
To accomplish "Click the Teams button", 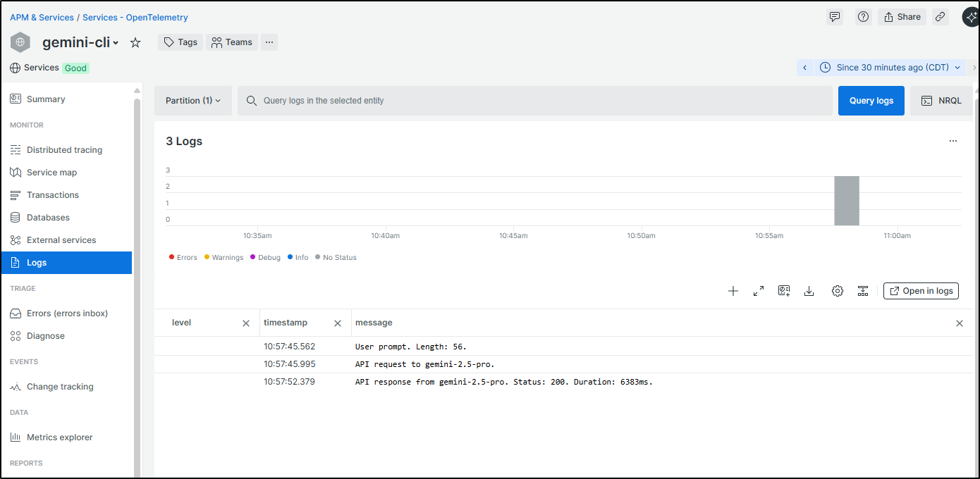I will pos(232,42).
